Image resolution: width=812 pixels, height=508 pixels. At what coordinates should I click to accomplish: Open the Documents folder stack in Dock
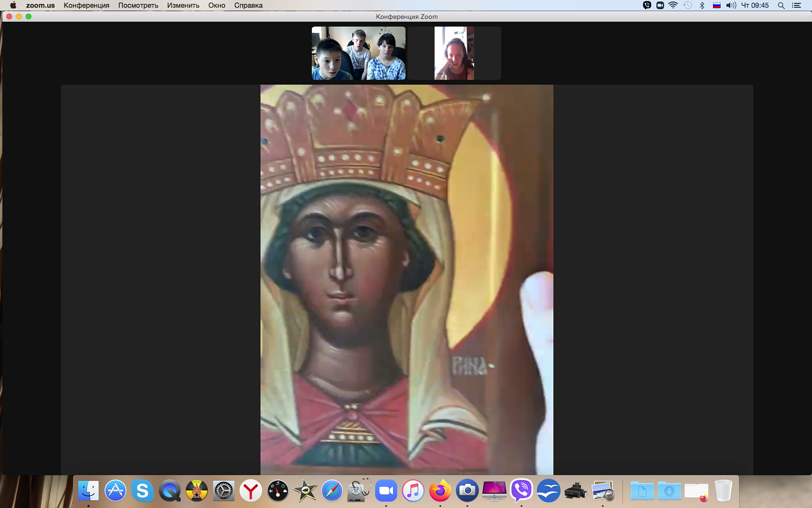point(642,491)
